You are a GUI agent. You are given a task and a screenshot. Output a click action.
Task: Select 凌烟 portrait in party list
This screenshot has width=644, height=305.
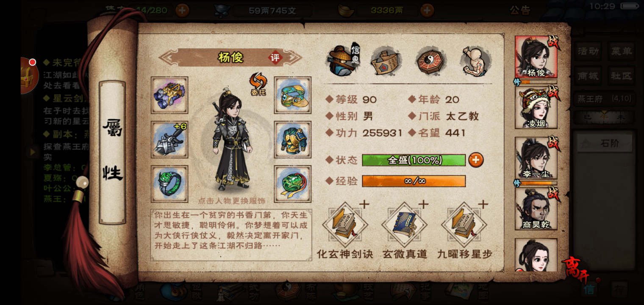click(536, 108)
